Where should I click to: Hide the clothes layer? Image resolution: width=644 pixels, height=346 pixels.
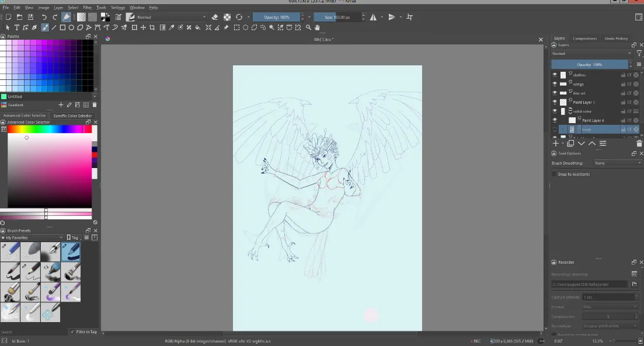click(555, 75)
